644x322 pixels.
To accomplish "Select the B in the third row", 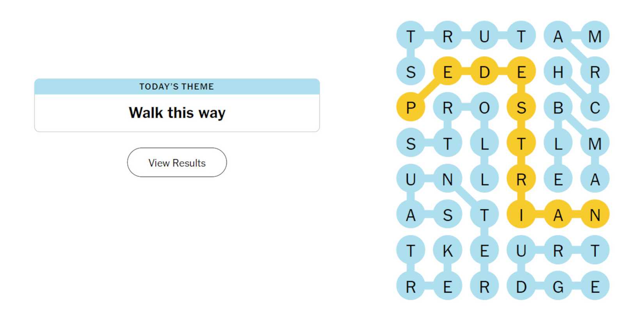I will pos(558,107).
